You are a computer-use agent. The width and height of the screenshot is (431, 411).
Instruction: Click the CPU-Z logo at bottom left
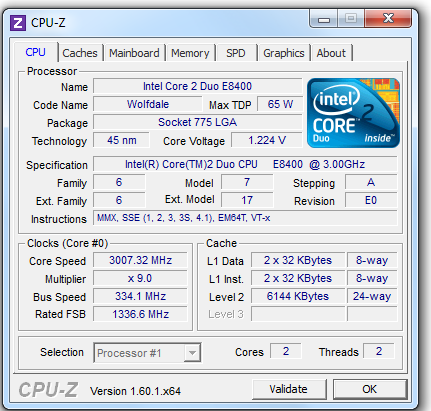pyautogui.click(x=48, y=390)
